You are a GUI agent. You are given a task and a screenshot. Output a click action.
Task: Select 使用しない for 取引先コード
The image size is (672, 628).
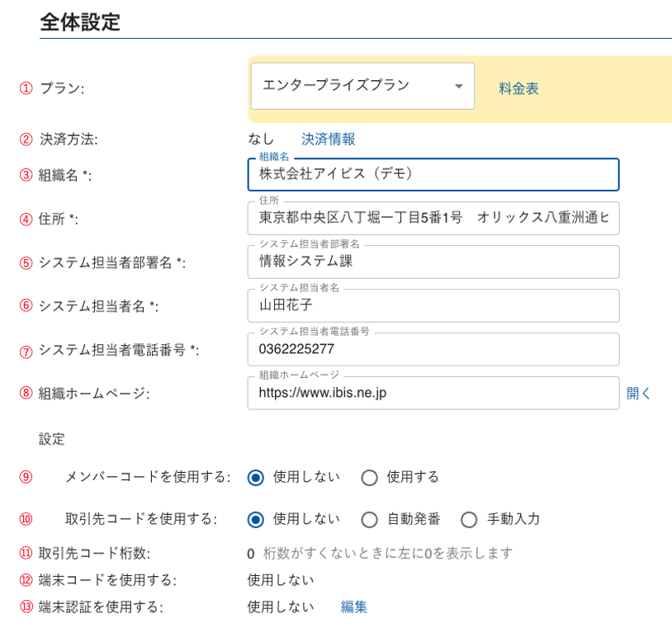point(256,519)
